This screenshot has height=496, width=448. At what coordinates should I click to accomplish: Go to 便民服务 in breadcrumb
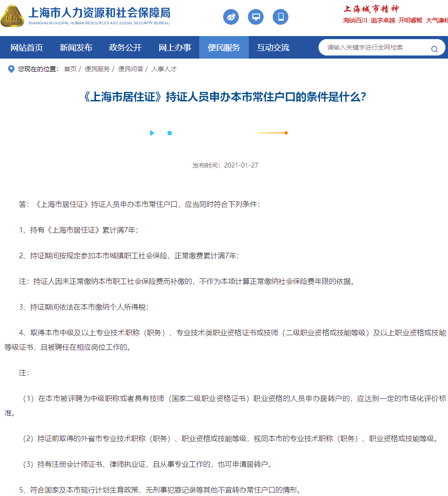[x=97, y=69]
